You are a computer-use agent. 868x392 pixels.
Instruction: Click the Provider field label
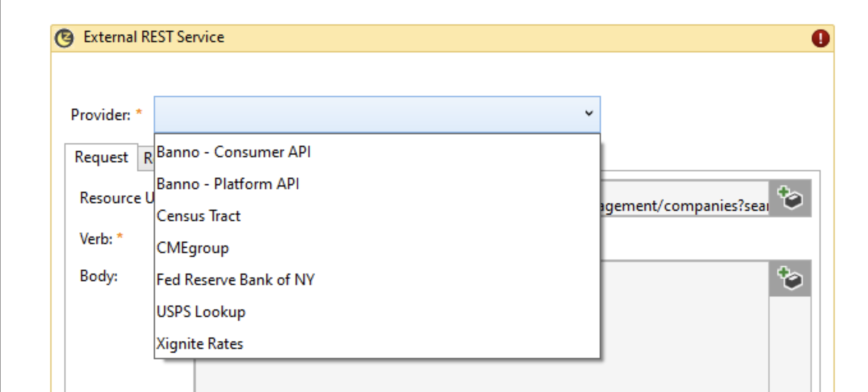point(101,115)
